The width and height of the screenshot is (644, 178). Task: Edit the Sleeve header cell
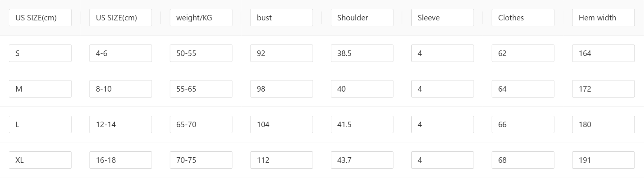pyautogui.click(x=442, y=18)
